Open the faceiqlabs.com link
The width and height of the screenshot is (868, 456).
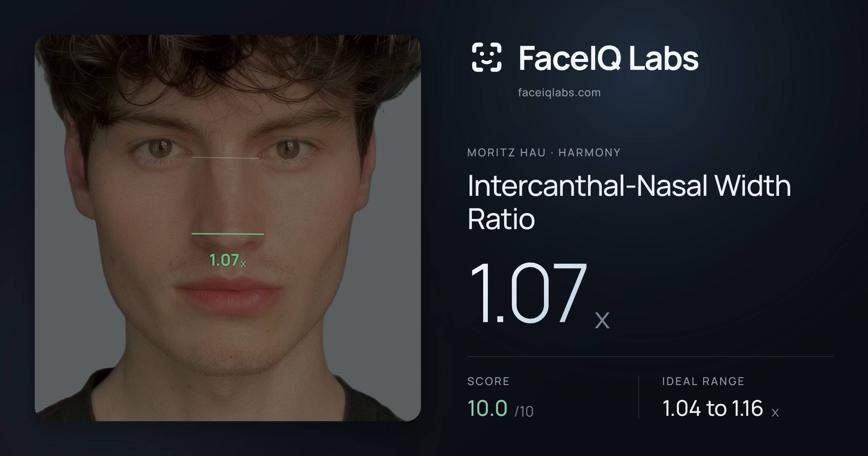click(x=559, y=93)
